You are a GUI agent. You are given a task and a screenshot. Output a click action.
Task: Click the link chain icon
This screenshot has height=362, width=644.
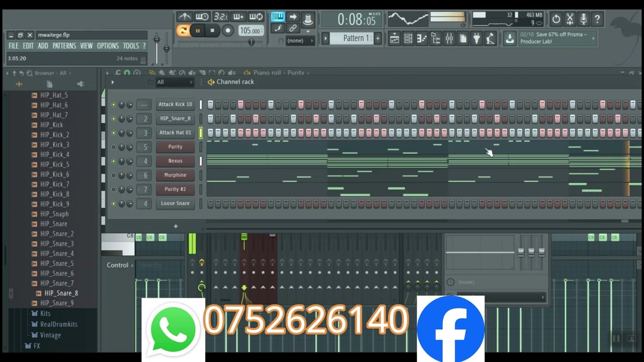[293, 29]
